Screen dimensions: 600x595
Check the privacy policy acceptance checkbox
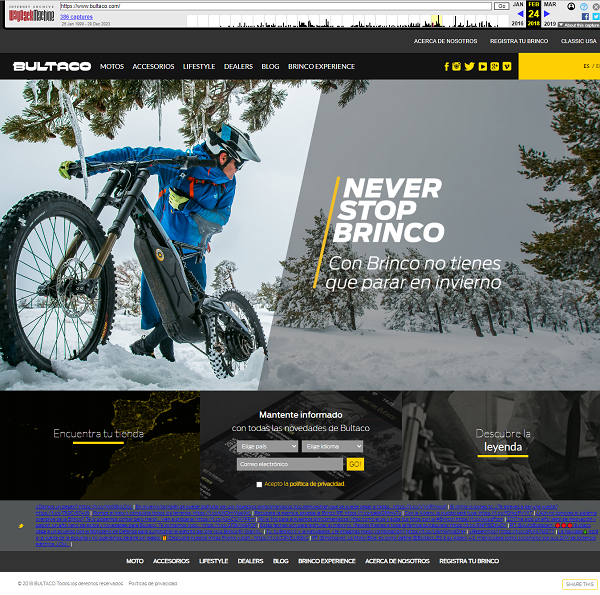click(260, 484)
